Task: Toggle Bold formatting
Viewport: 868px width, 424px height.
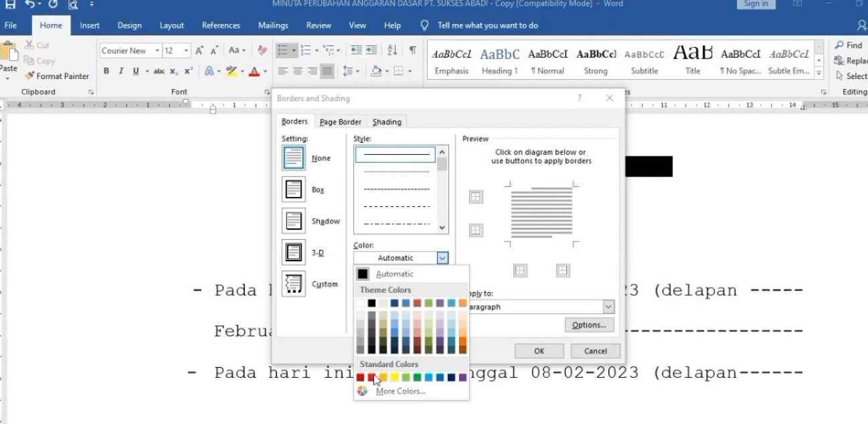Action: pyautogui.click(x=106, y=71)
